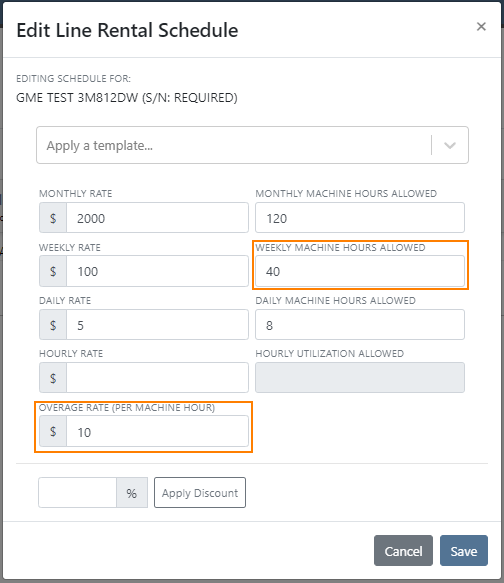Click the percent symbol addon
This screenshot has width=504, height=583.
(x=132, y=493)
